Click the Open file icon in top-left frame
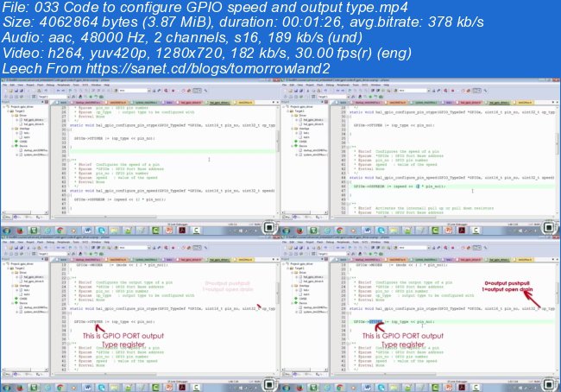 (10, 91)
